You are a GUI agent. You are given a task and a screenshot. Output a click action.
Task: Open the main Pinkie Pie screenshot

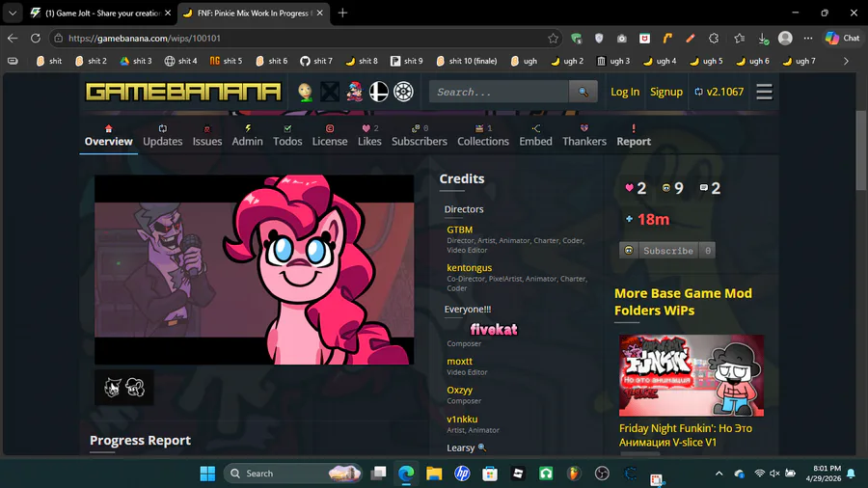[x=254, y=270]
